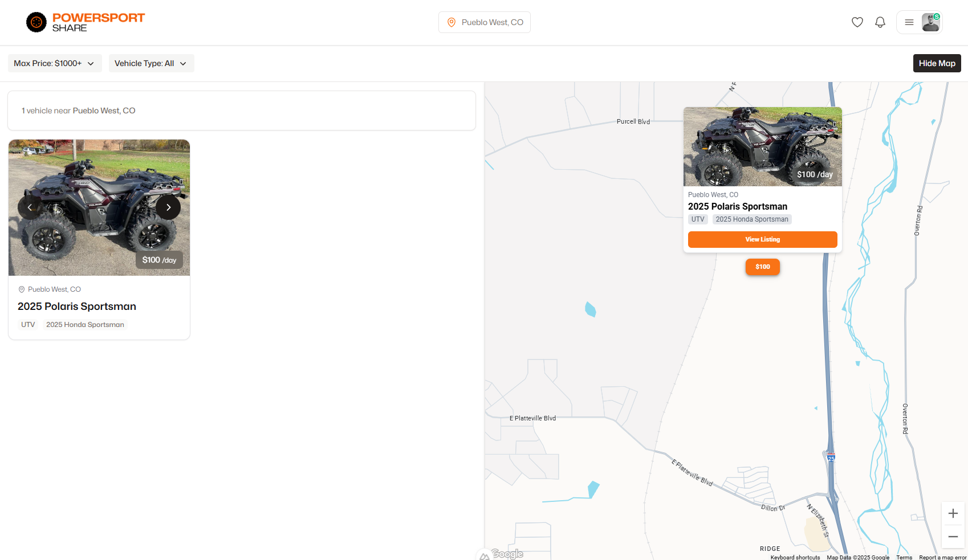Viewport: 968px width, 560px height.
Task: Zoom out on the map
Action: (953, 537)
